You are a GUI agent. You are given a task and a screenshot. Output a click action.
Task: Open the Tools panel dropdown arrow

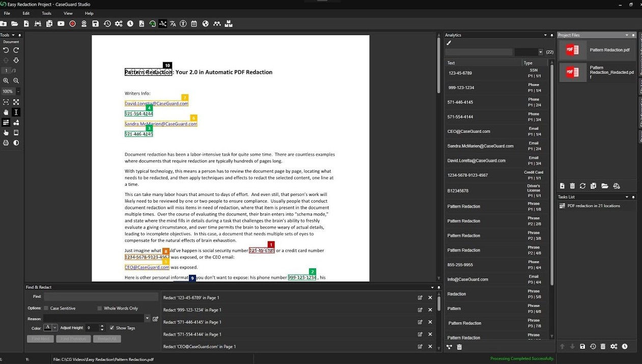coord(13,35)
